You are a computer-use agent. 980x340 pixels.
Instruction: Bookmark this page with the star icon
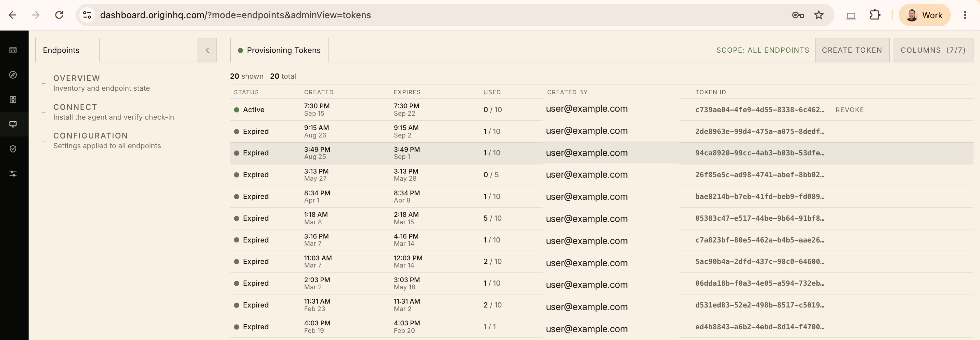click(818, 15)
